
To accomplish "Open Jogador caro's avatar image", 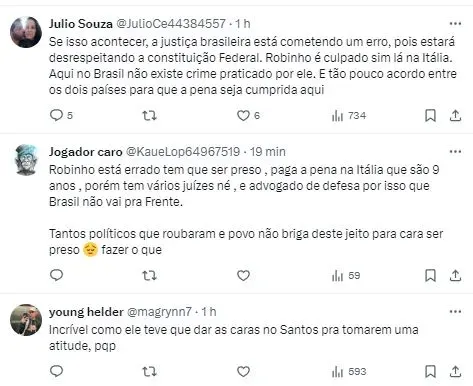I will (x=26, y=160).
